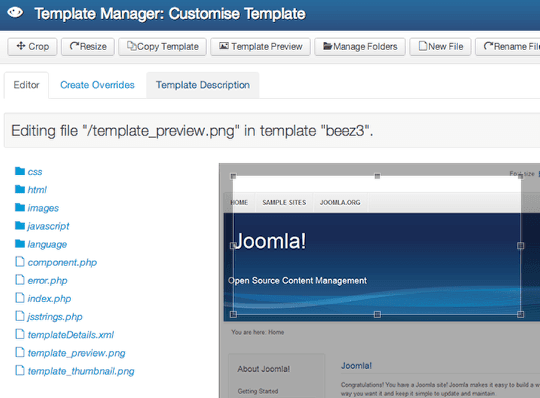Open the index.php file
This screenshot has width=540, height=398.
click(49, 298)
